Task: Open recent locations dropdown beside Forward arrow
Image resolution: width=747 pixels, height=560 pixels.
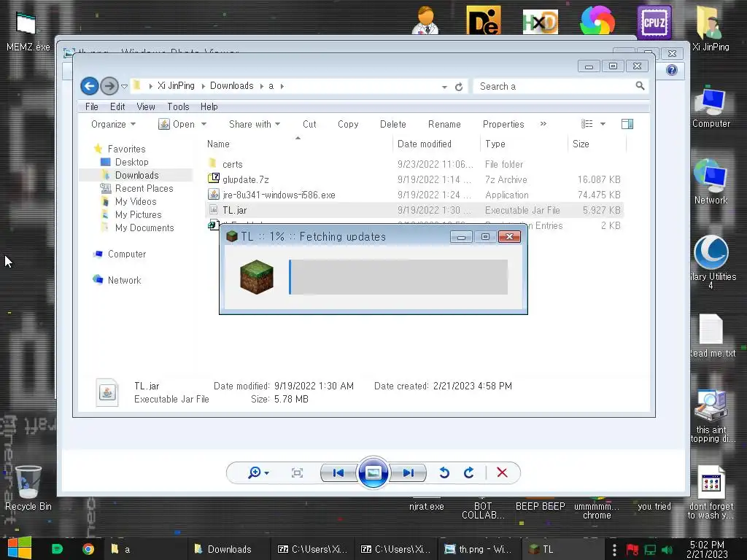Action: point(124,87)
